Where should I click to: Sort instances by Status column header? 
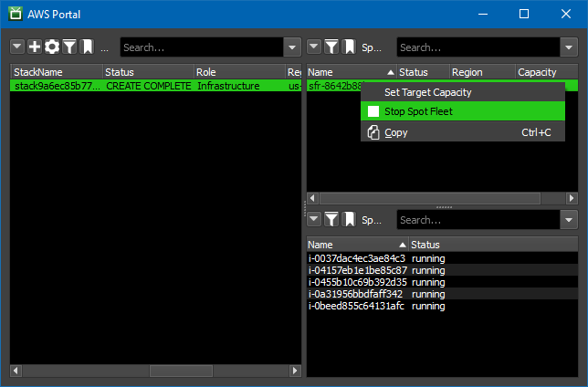point(493,245)
